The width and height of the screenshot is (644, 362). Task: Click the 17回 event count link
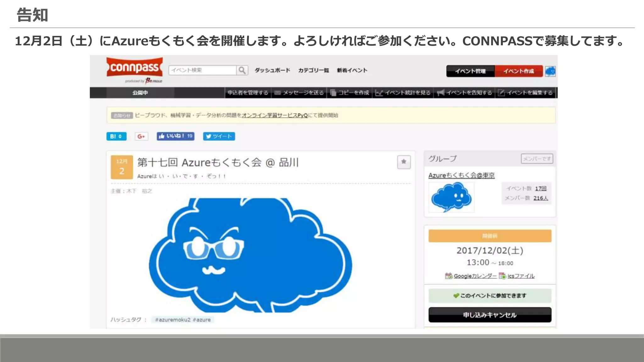[541, 189]
